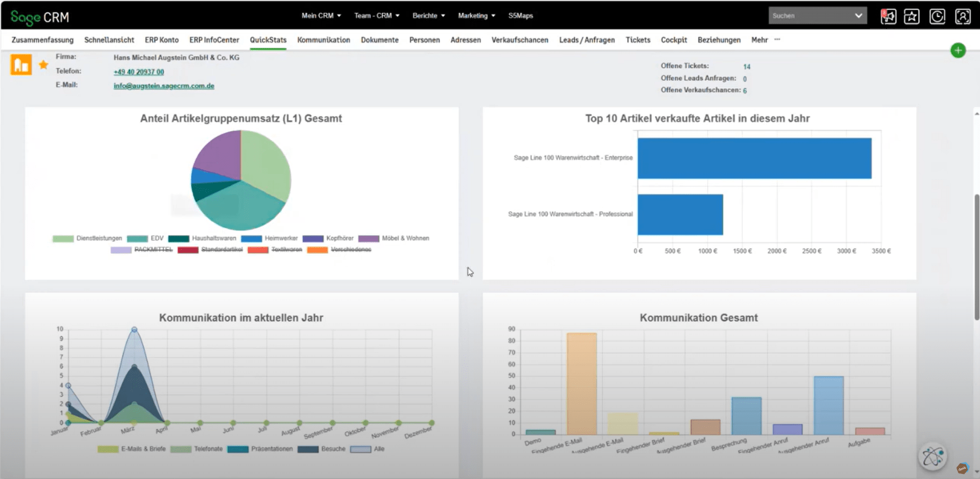Viewport: 980px width, 479px height.
Task: Switch to the Adressen tab
Action: tap(466, 40)
